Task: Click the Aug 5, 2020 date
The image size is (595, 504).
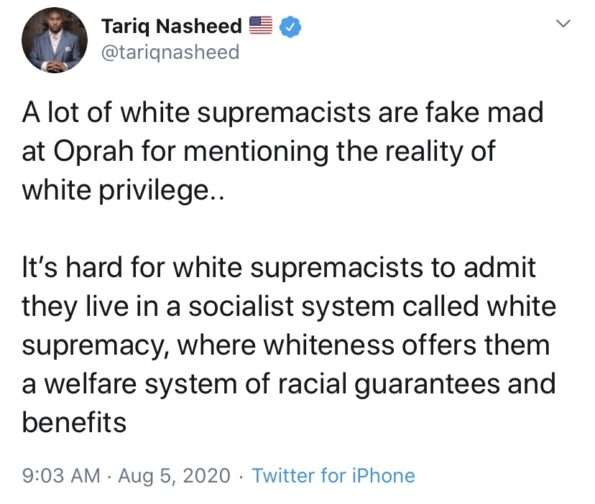Action: pyautogui.click(x=174, y=476)
